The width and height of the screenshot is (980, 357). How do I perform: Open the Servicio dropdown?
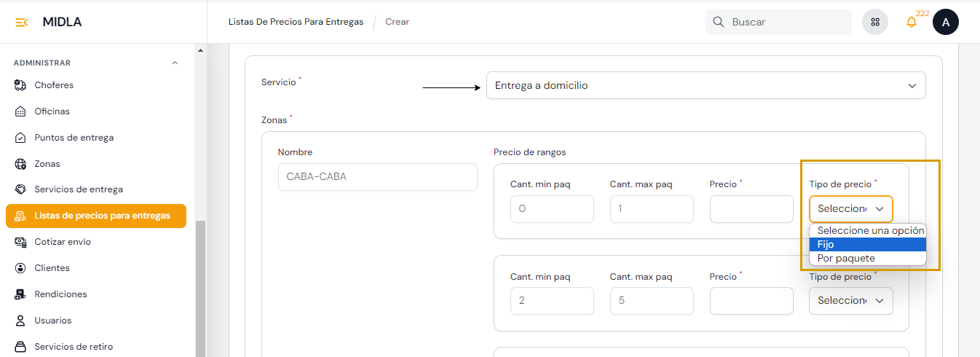(x=706, y=85)
